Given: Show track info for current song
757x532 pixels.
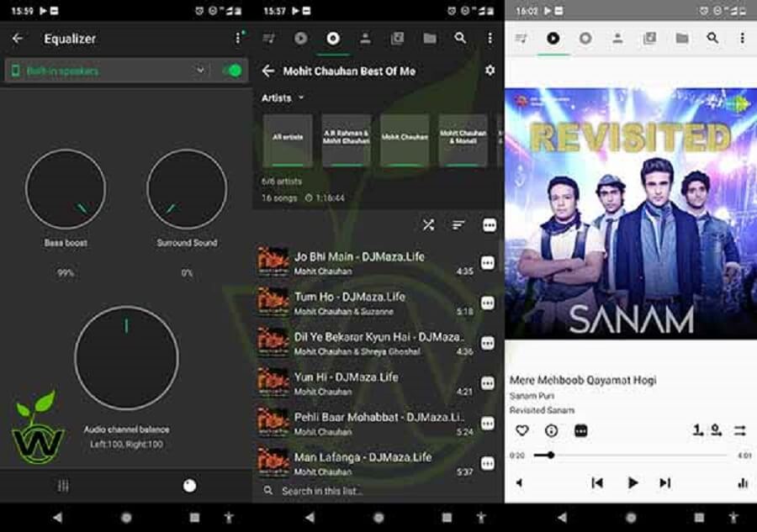Looking at the screenshot, I should click(x=551, y=430).
